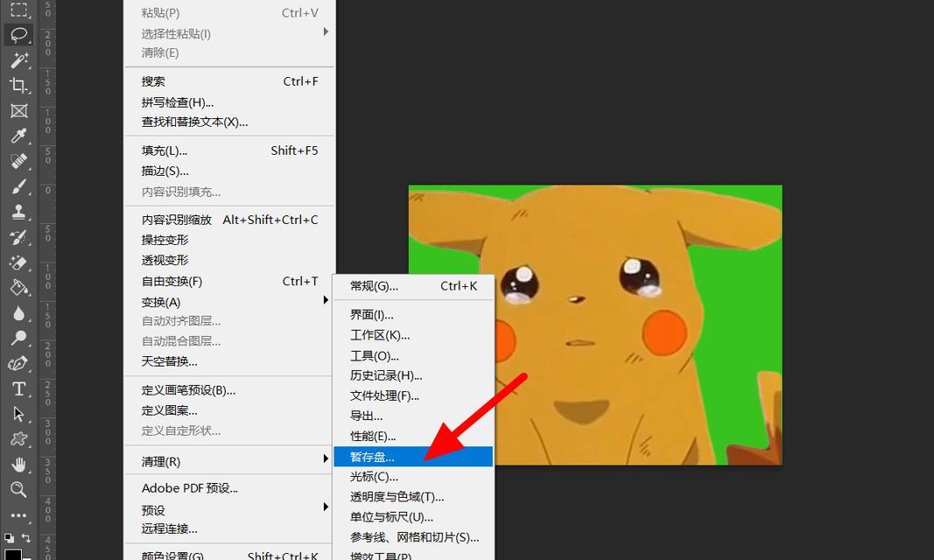Screen dimensions: 934x560
Task: Open 参考线、网格和切片(S)... preferences
Action: 413,537
